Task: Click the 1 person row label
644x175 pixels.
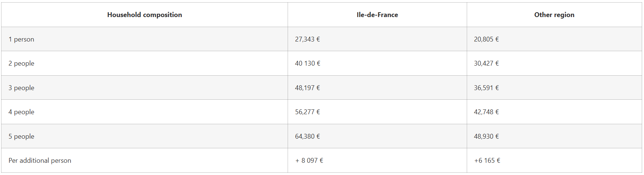Action: click(x=21, y=39)
